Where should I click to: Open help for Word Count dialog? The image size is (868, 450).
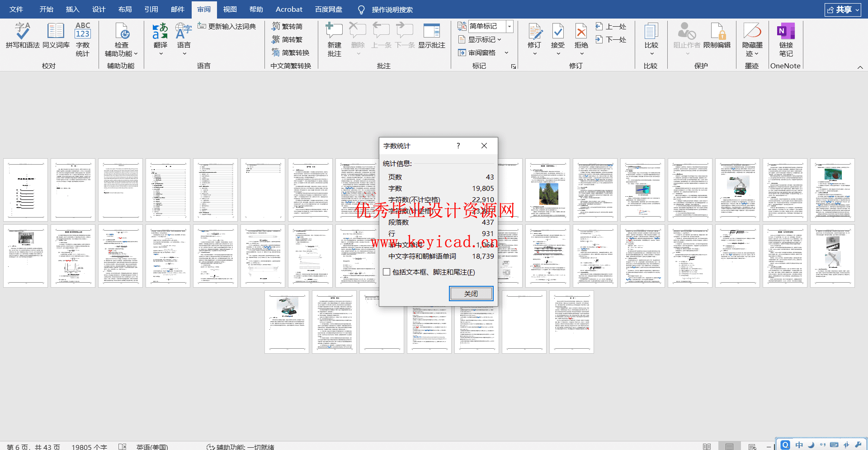458,146
